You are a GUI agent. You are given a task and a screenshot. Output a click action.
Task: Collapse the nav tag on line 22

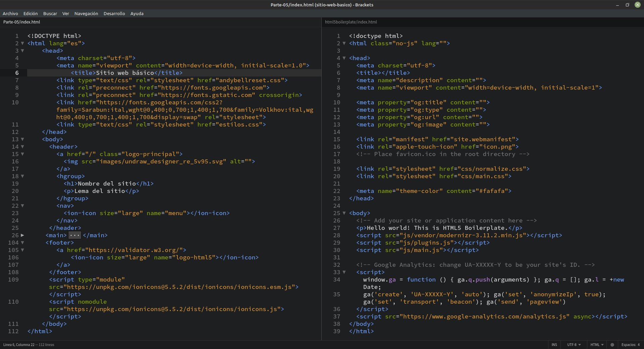pos(22,206)
